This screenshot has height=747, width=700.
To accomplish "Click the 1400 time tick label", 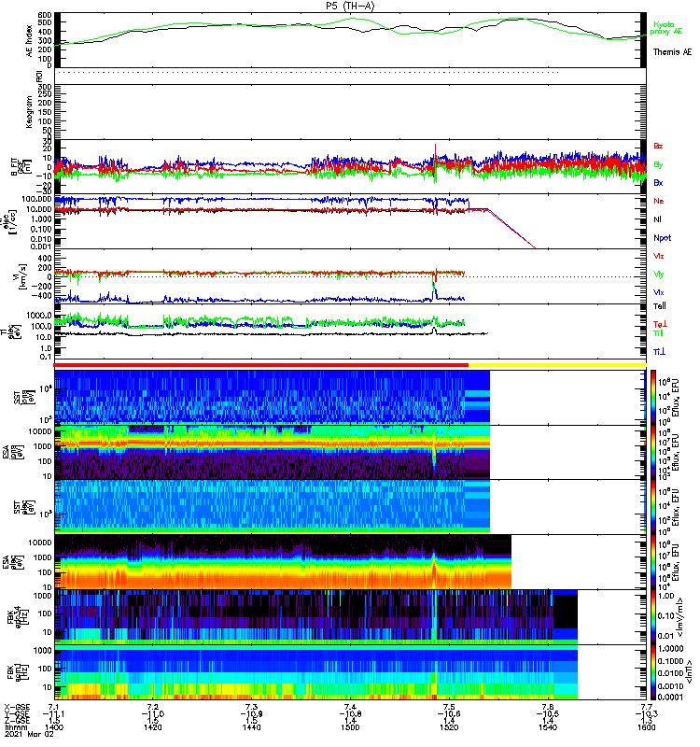I will click(x=54, y=727).
